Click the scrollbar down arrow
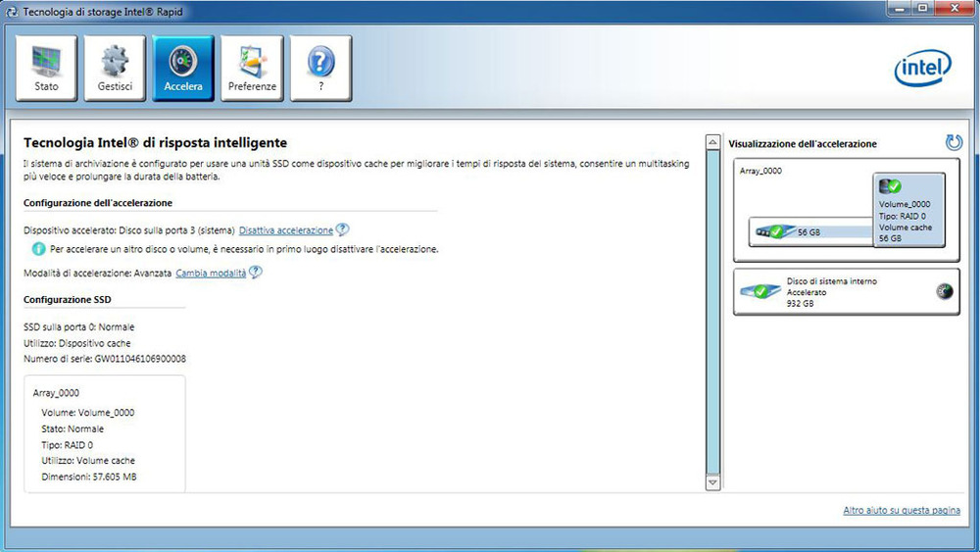 pyautogui.click(x=712, y=482)
